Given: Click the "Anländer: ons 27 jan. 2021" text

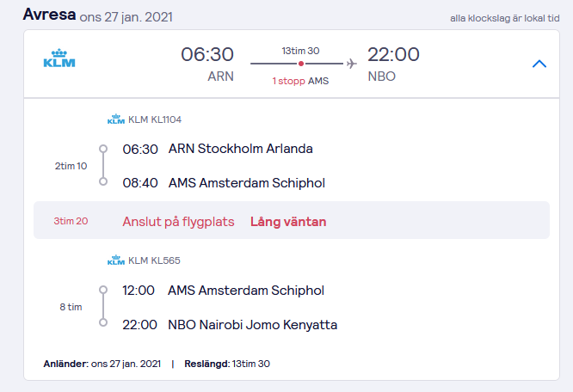Looking at the screenshot, I should tap(102, 364).
